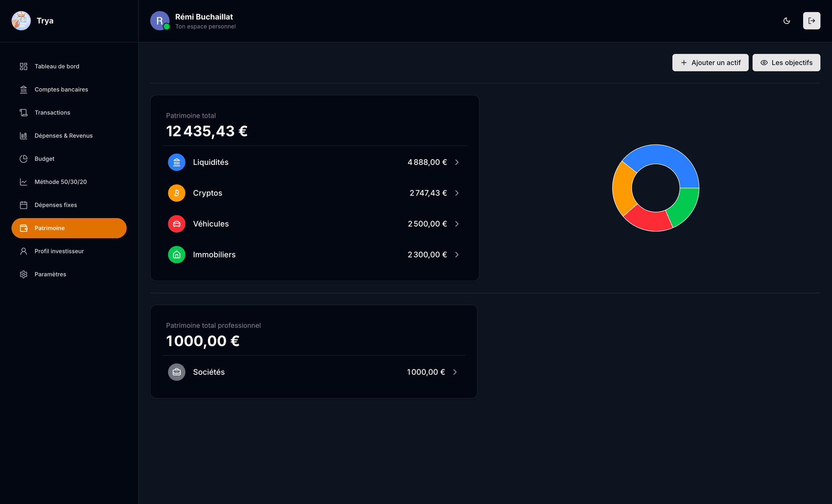Click the logout icon button
The image size is (832, 504).
(x=811, y=21)
